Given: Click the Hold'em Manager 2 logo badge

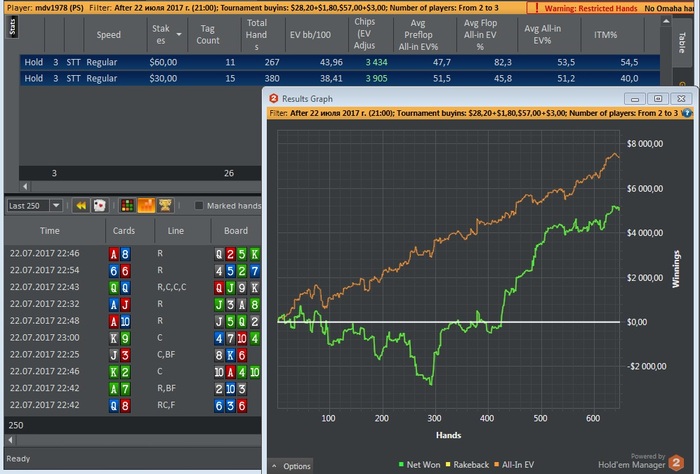Looking at the screenshot, I should tap(676, 462).
